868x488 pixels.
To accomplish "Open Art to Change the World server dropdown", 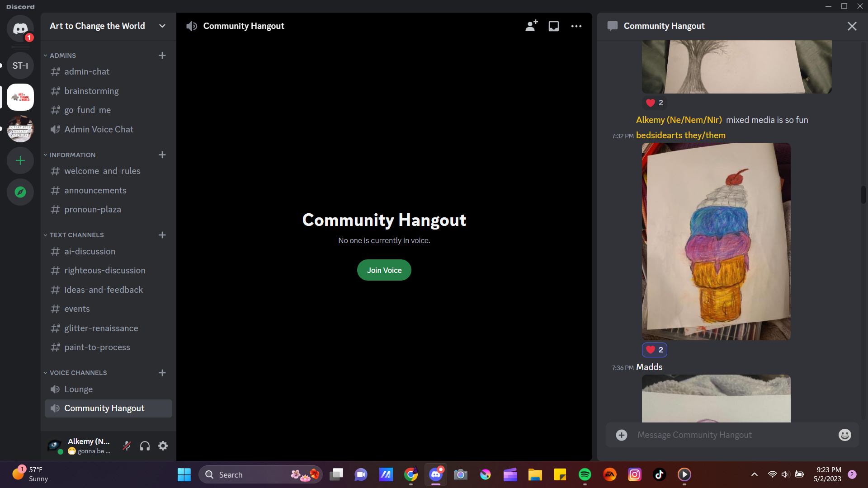I will tap(162, 26).
